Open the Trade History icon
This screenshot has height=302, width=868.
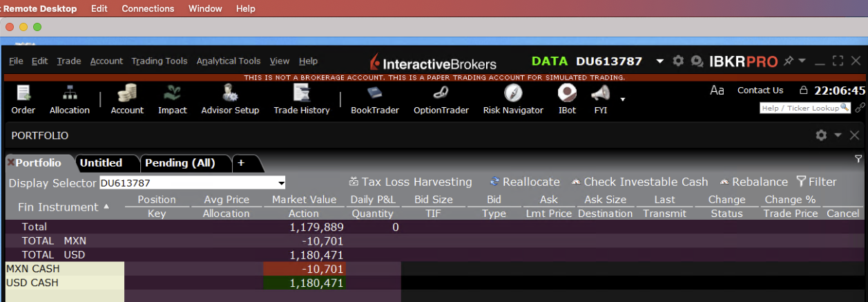[x=301, y=93]
